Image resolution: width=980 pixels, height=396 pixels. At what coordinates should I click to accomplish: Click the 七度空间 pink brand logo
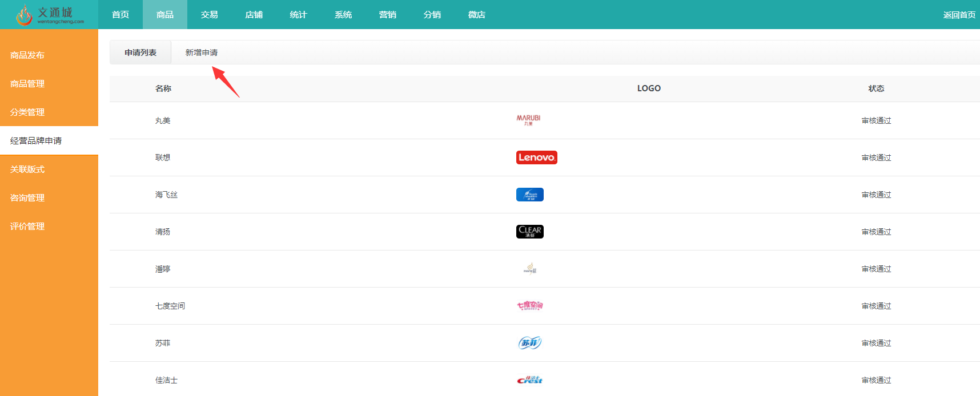pos(530,306)
